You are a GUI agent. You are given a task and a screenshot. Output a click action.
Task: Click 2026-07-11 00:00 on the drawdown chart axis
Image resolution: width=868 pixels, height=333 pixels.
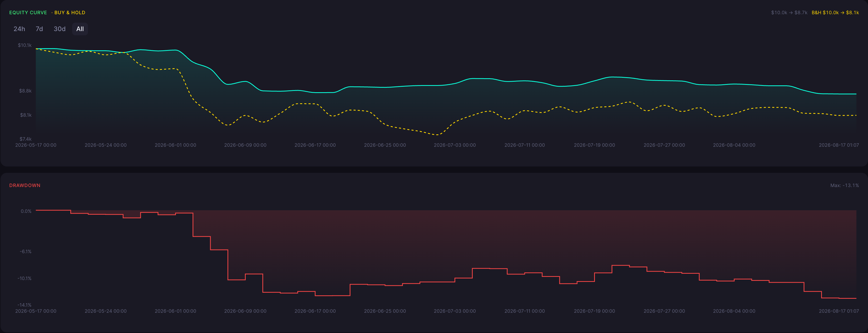click(524, 311)
